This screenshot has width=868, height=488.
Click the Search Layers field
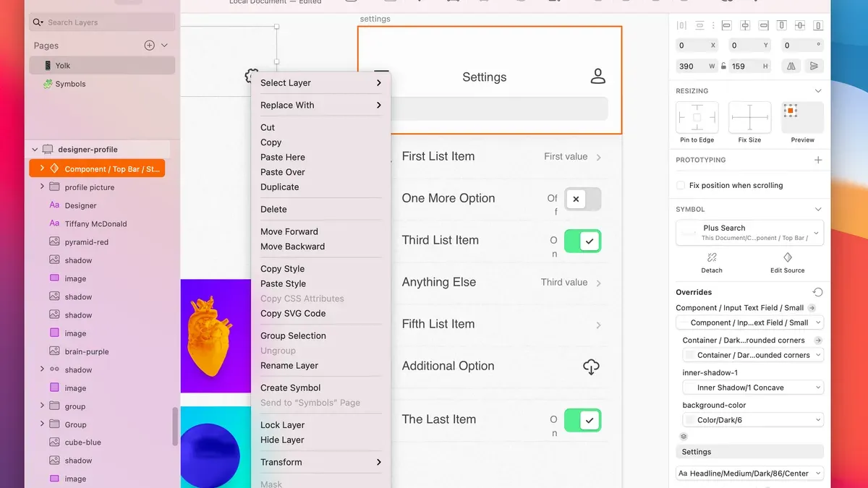pos(102,22)
